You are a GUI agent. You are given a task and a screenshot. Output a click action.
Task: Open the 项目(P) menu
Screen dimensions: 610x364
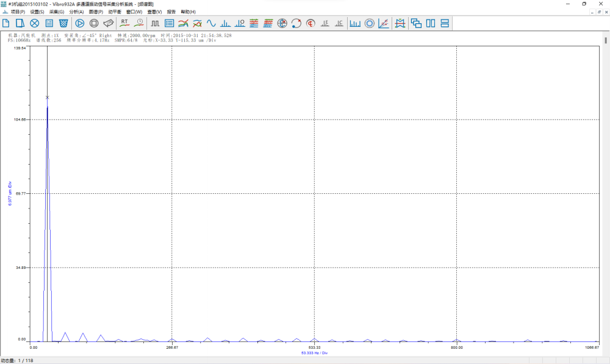(18, 12)
